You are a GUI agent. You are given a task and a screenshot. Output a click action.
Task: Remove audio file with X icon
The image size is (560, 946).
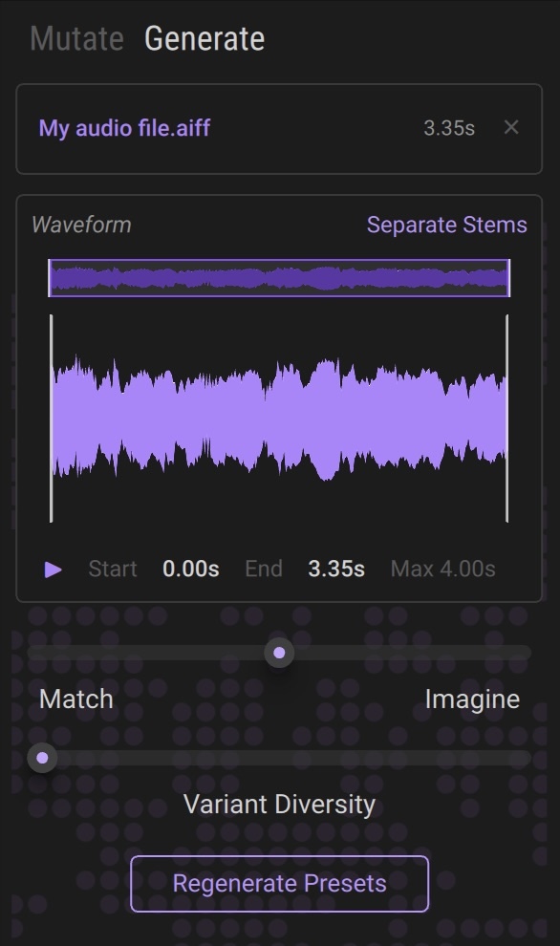(511, 127)
